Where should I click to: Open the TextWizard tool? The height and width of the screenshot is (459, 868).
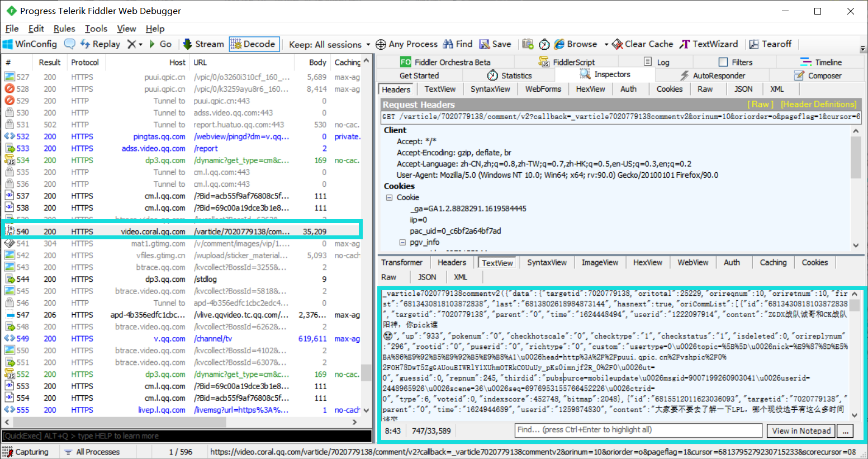[x=709, y=44]
